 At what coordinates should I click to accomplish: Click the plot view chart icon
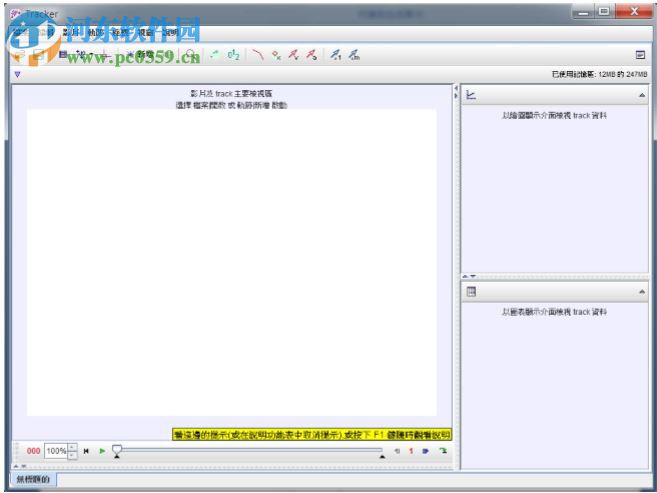point(471,95)
